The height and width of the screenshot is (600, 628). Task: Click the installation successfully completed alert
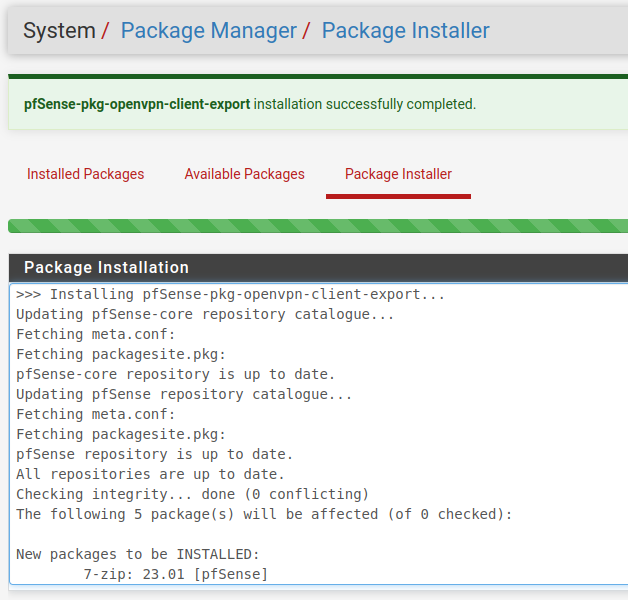point(365,104)
